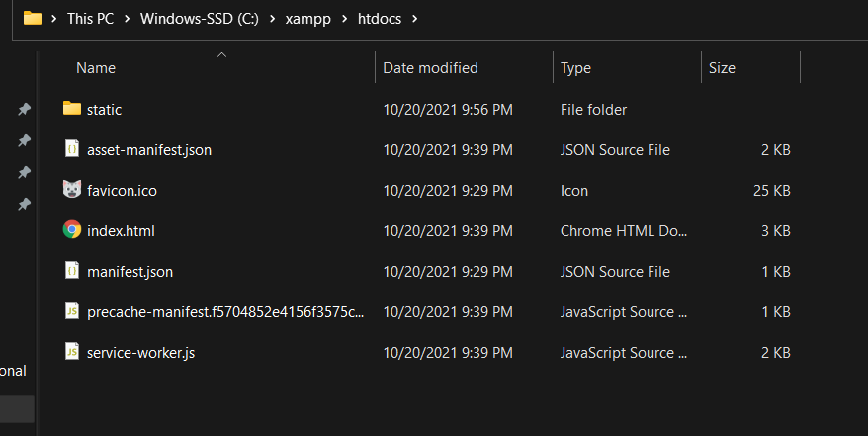Click the pin icon beside the favicon.ico row
The image size is (868, 436).
[x=24, y=172]
